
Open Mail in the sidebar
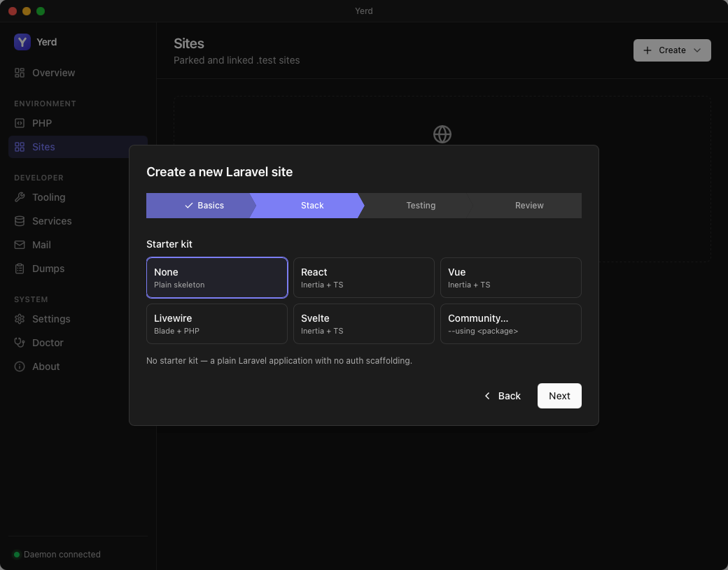(78, 245)
